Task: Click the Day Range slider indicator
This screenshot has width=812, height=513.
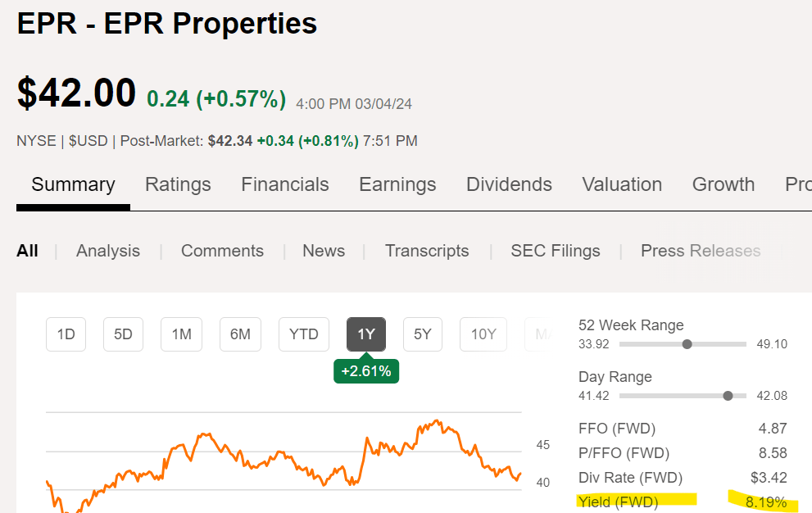Action: click(x=727, y=395)
